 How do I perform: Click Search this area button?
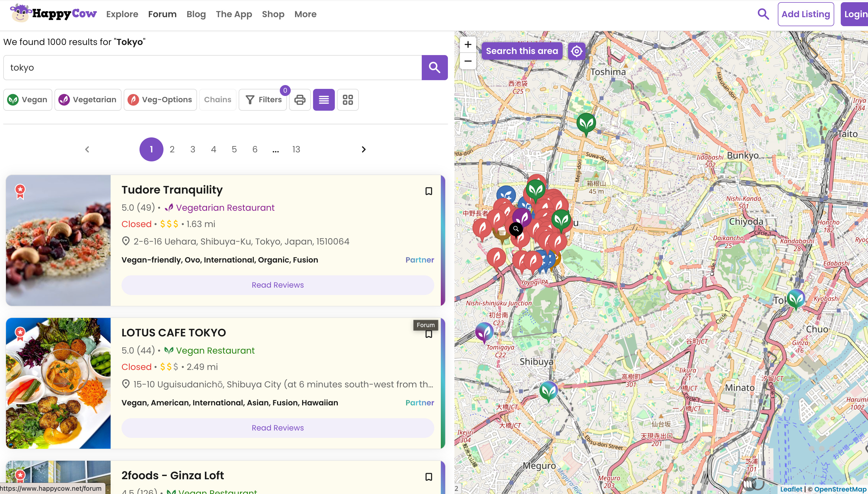(x=521, y=51)
